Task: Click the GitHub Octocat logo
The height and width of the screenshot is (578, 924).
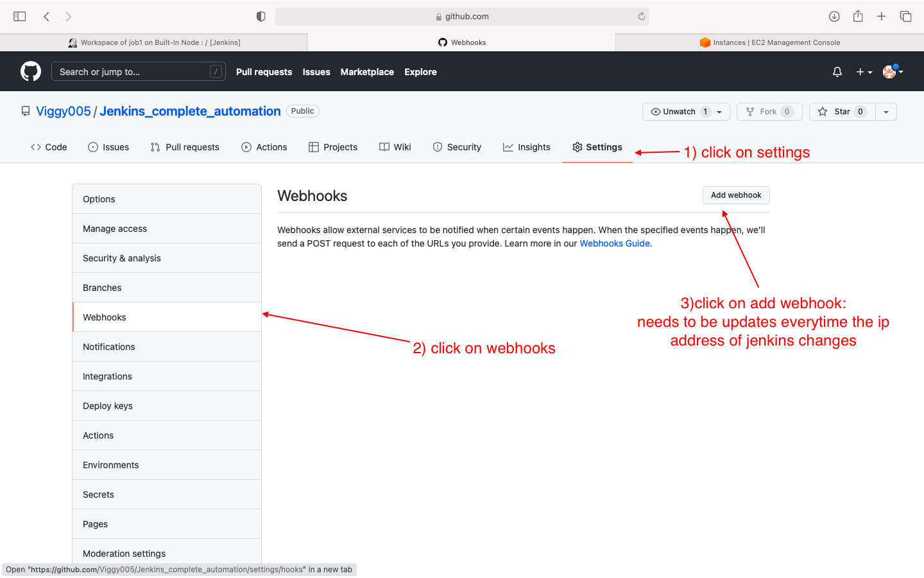Action: click(x=31, y=71)
